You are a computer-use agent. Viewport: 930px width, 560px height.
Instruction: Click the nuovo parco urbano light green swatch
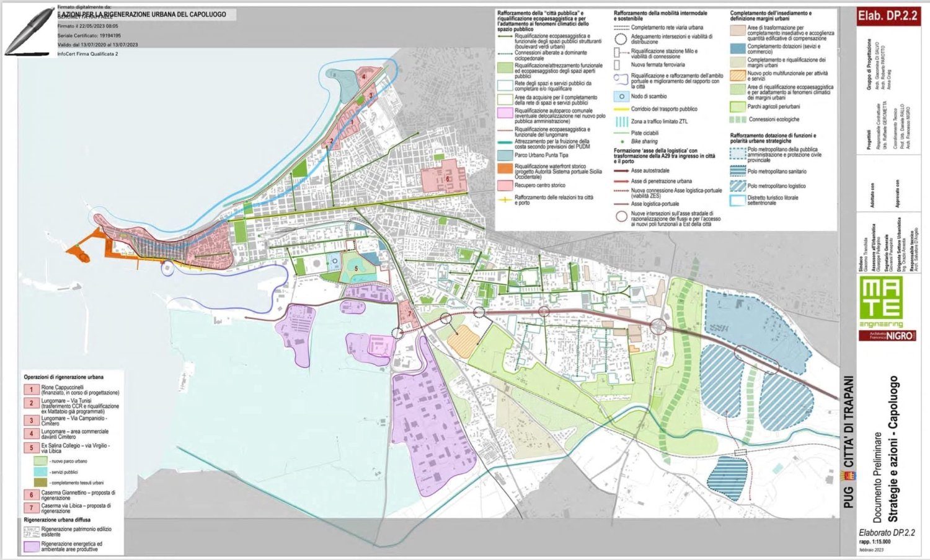(40, 461)
